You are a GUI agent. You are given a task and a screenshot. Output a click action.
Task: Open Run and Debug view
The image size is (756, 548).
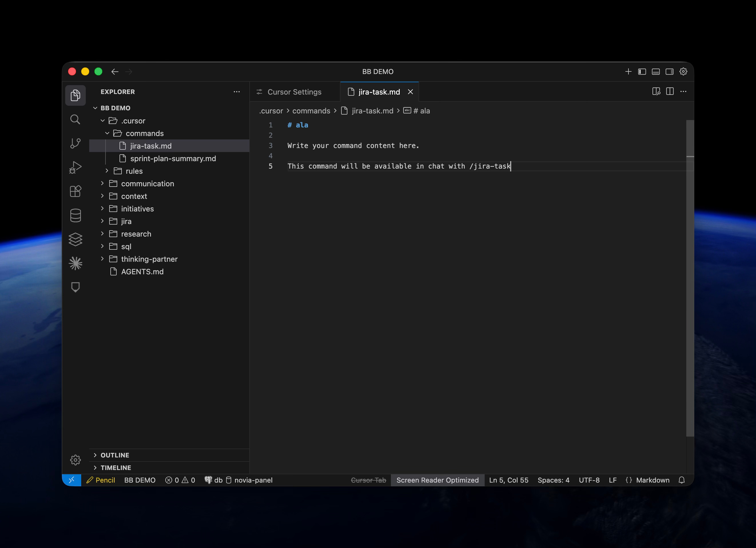(75, 167)
